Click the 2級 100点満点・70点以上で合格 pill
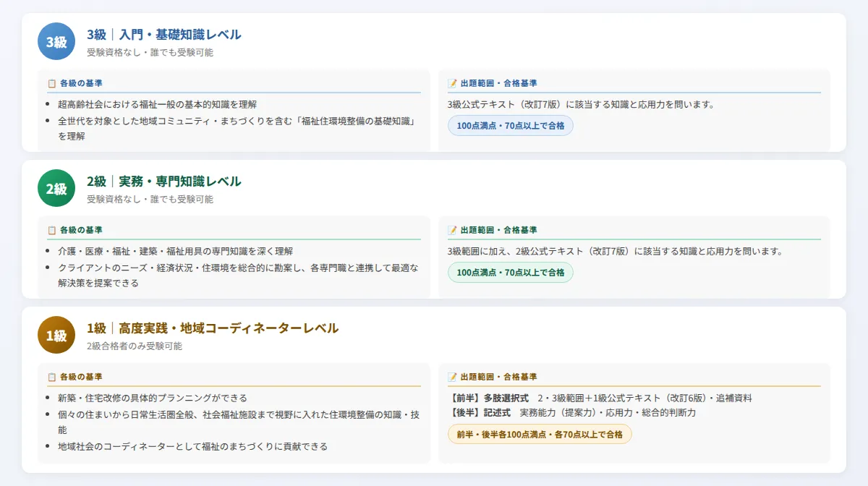 coord(511,273)
